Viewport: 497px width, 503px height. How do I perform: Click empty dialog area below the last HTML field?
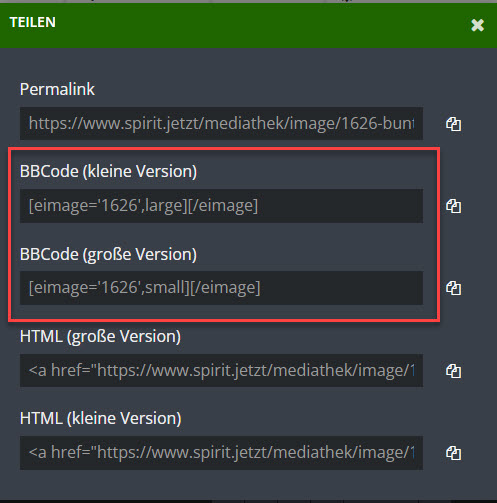click(x=248, y=485)
